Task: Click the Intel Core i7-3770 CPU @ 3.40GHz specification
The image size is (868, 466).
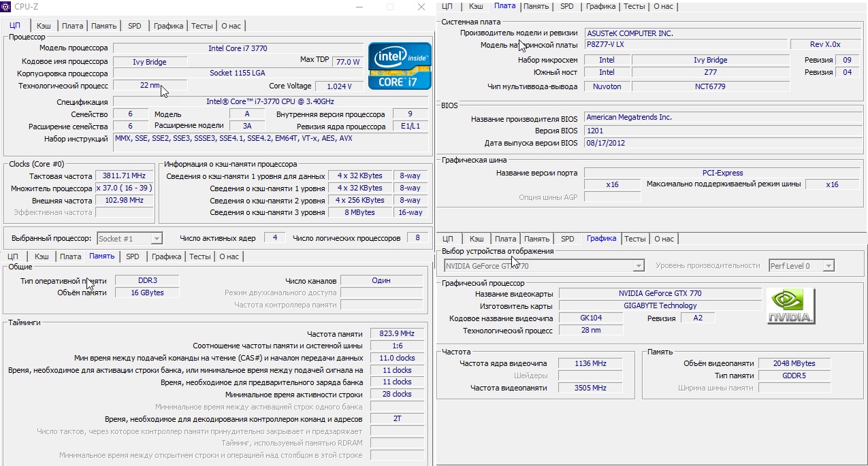Action: [x=270, y=101]
